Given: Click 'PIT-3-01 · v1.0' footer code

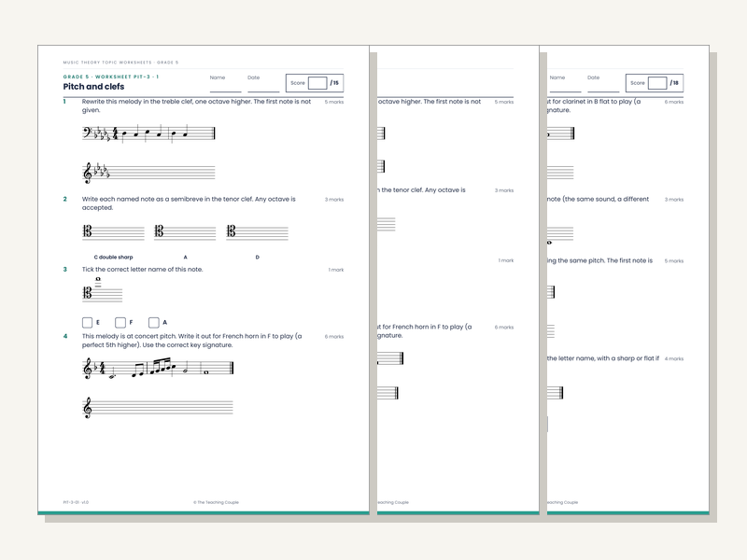Looking at the screenshot, I should (76, 502).
